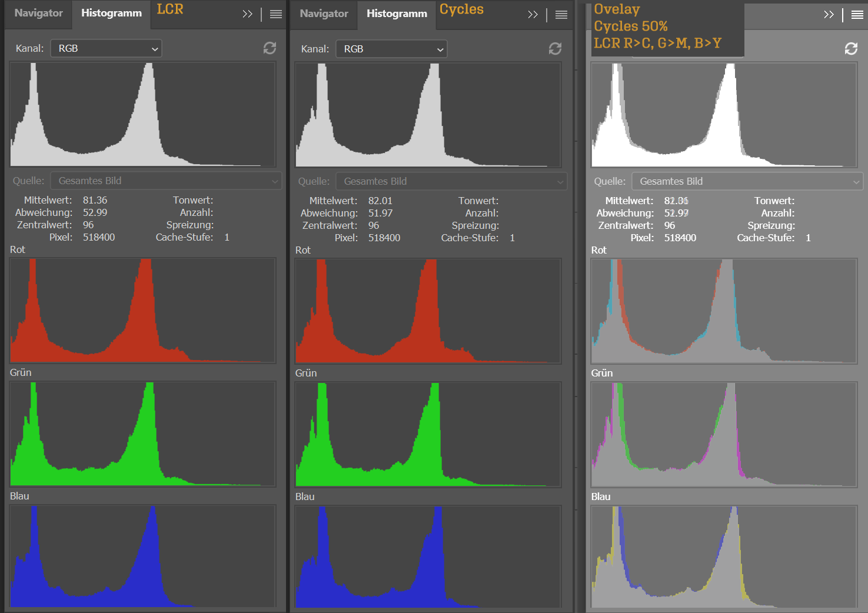The image size is (868, 613).
Task: Open right panel hamburger options menu
Action: click(857, 15)
